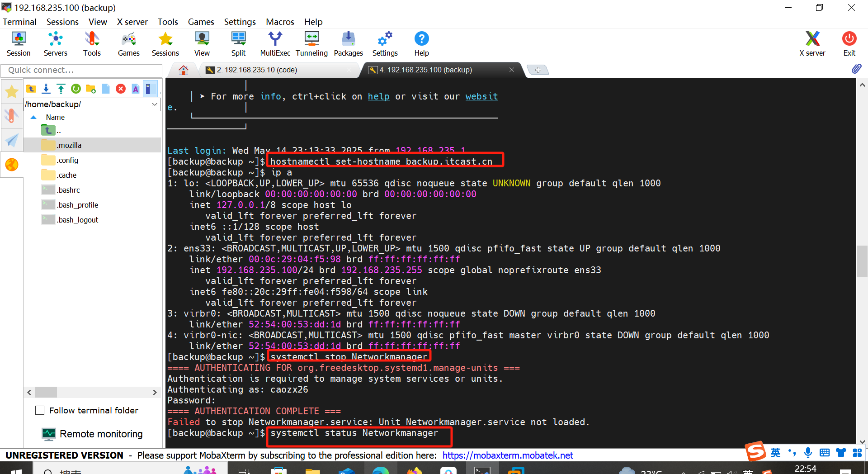
Task: Open the Sessions star toolbar button
Action: point(165,44)
